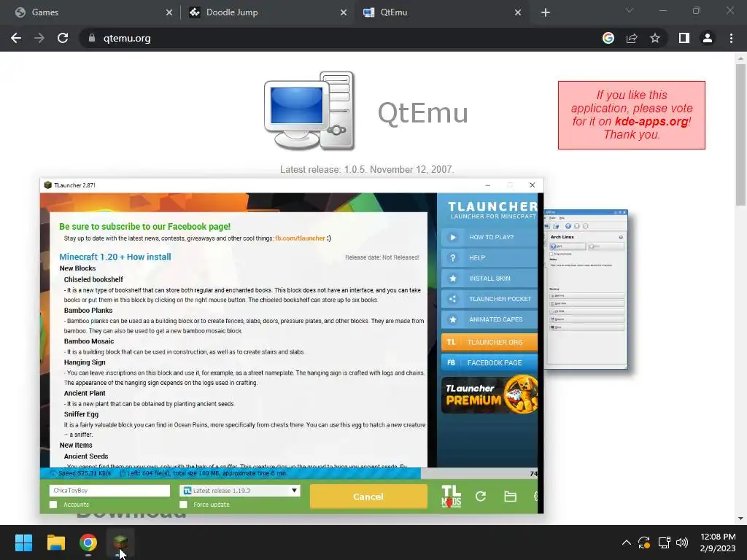Viewport: 747px width, 560px height.
Task: Click the Animated Capes star icon
Action: point(452,319)
